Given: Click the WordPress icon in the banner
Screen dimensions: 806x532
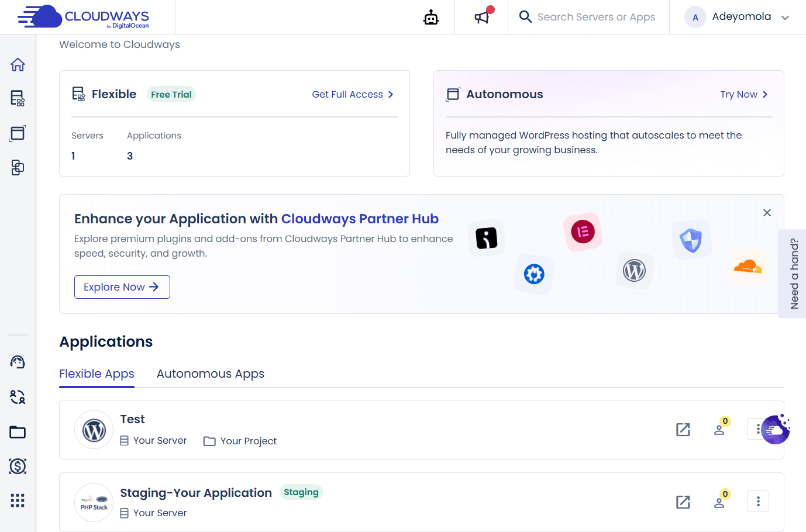Looking at the screenshot, I should coord(635,271).
